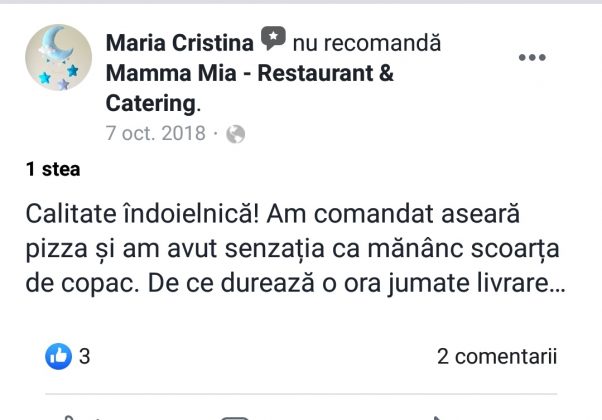The height and width of the screenshot is (420, 602).
Task: Click the blue thumbs-up reaction icon
Action: [58, 356]
